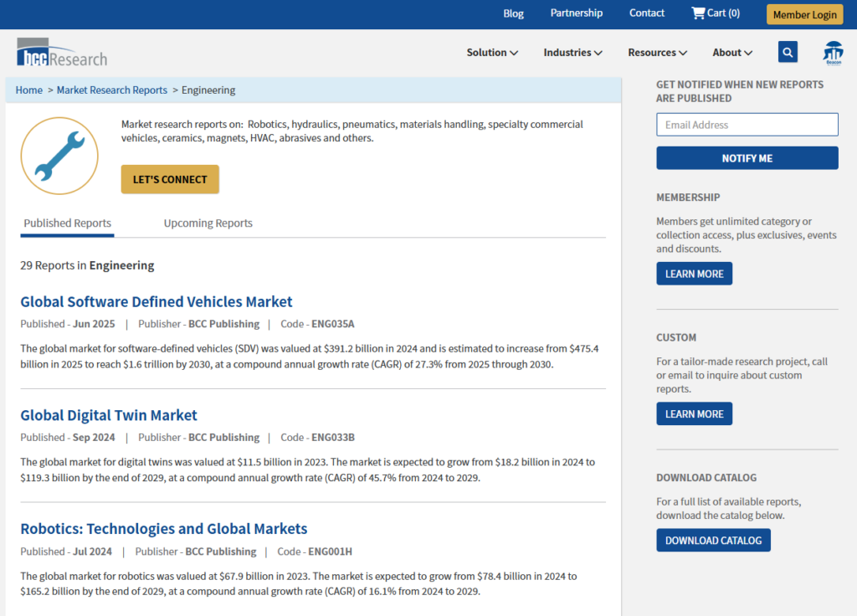Click the Member Login button
Viewport: 857px width, 616px height.
click(804, 14)
